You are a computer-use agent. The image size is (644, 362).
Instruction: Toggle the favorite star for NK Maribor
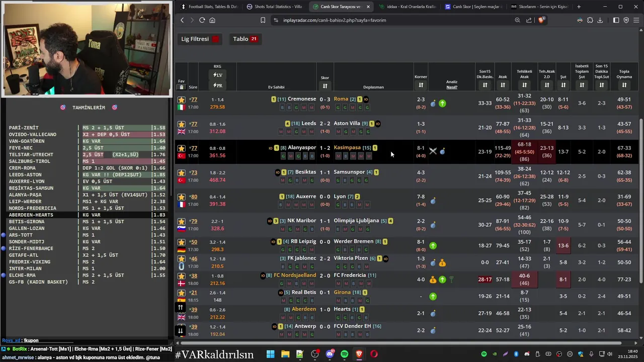click(x=182, y=221)
